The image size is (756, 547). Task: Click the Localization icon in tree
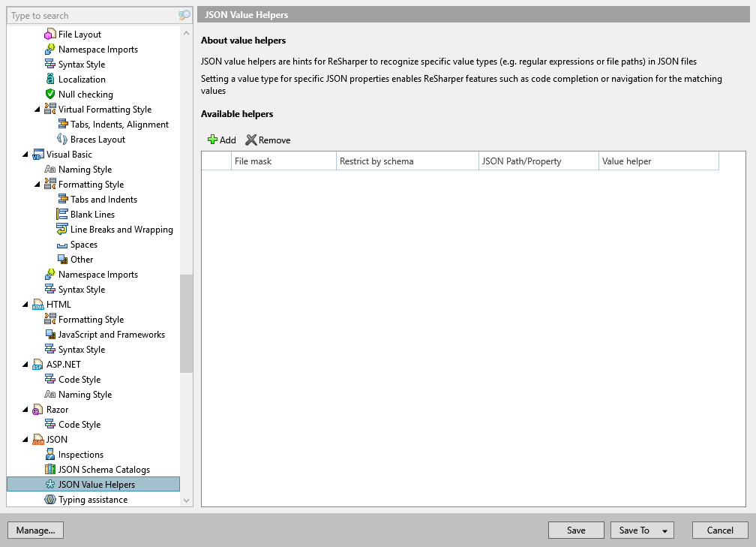click(50, 80)
